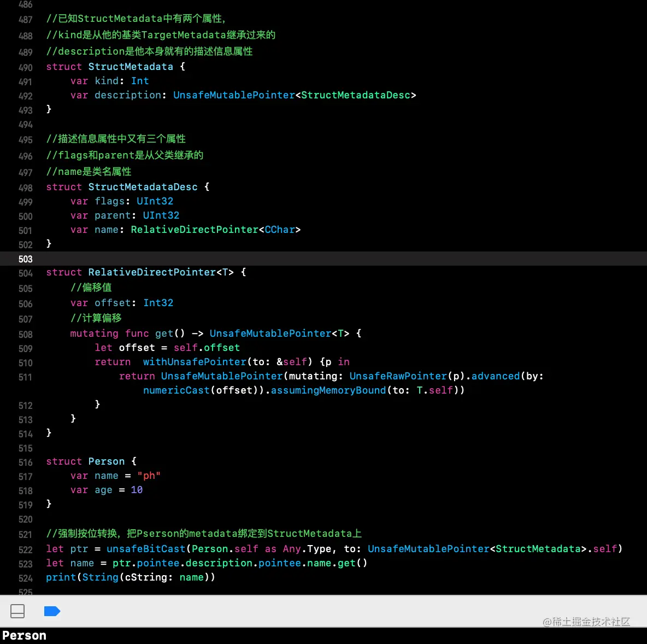Click comment '//flags和parent是从父类继承的'
Screen dimensions: 647x644
125,155
